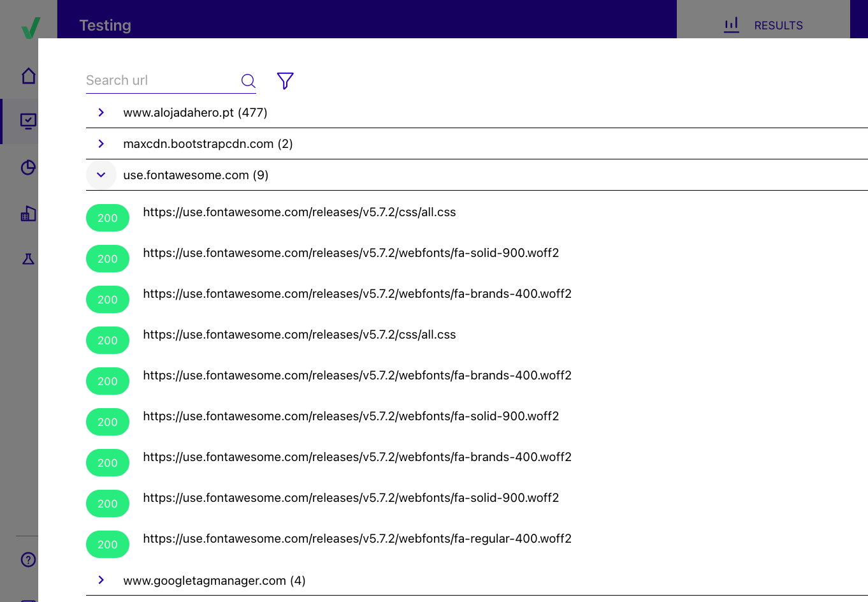Open the pie chart icon in sidebar
Screen dimensions: 868x602
tap(28, 168)
